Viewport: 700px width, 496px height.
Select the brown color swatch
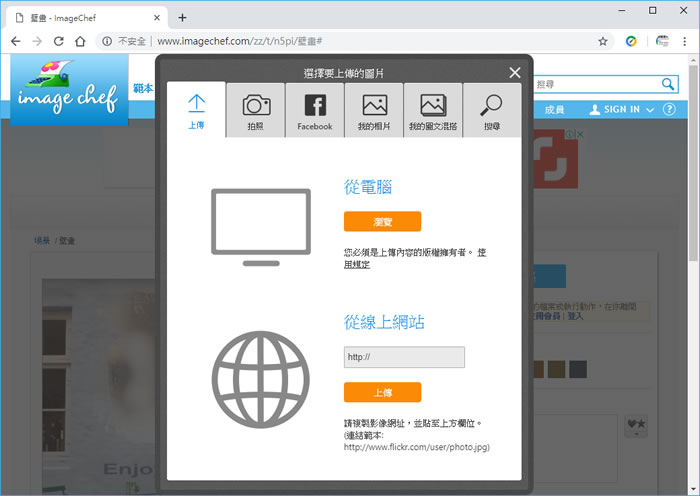pyautogui.click(x=539, y=369)
